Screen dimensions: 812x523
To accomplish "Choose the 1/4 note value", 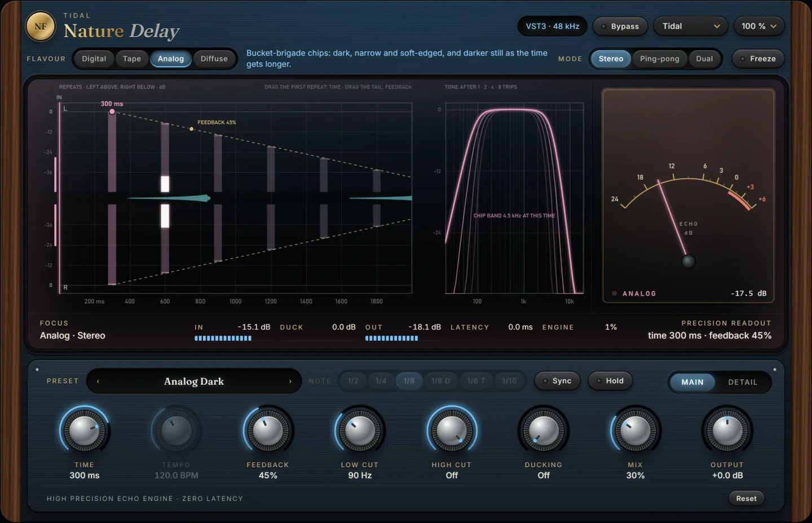I will click(x=381, y=381).
